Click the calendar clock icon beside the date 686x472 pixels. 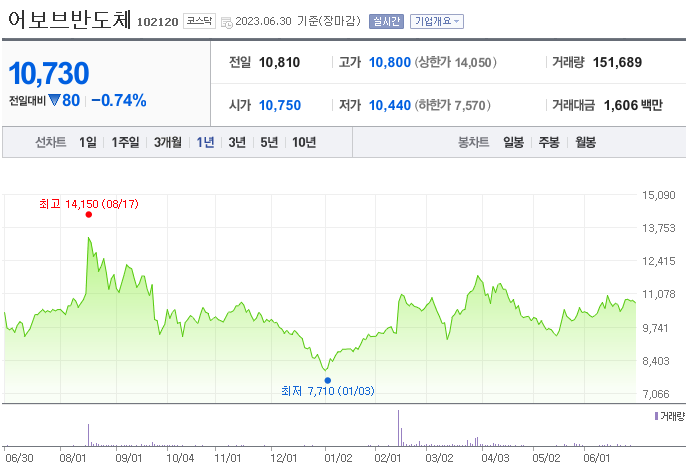tap(227, 22)
